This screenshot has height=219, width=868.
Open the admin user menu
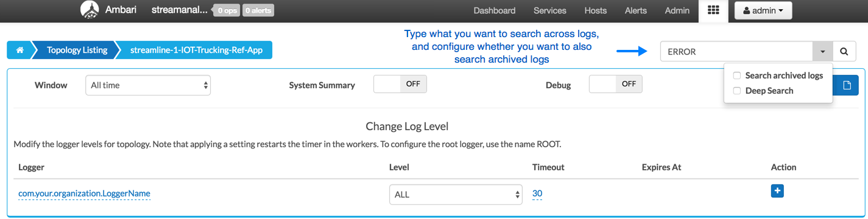(x=763, y=10)
